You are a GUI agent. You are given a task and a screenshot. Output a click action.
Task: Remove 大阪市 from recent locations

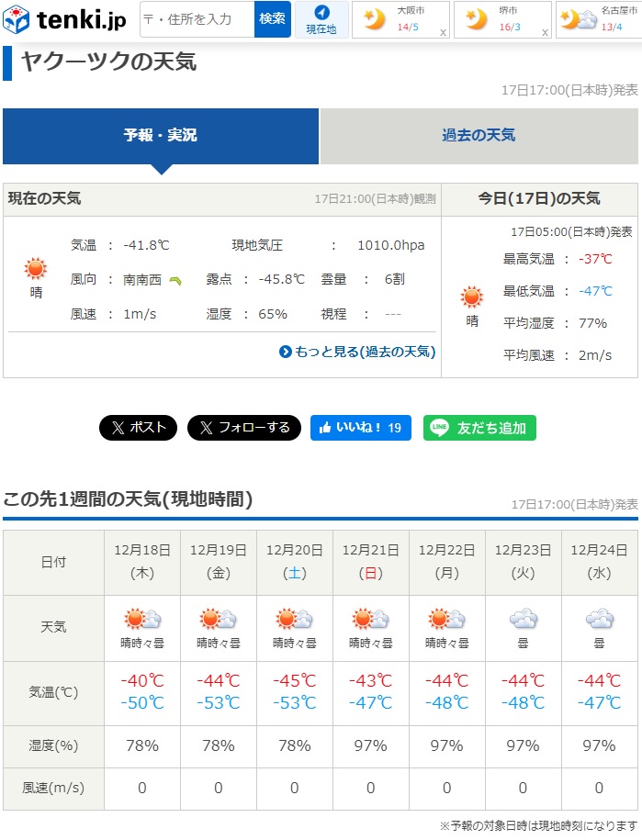pos(443,32)
